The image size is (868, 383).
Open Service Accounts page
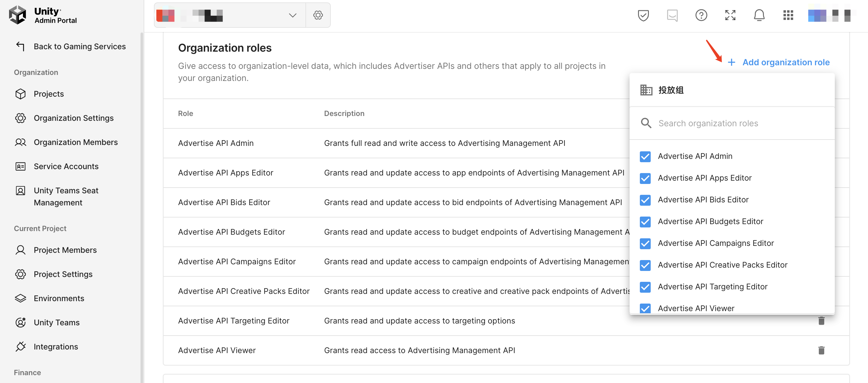pyautogui.click(x=66, y=166)
